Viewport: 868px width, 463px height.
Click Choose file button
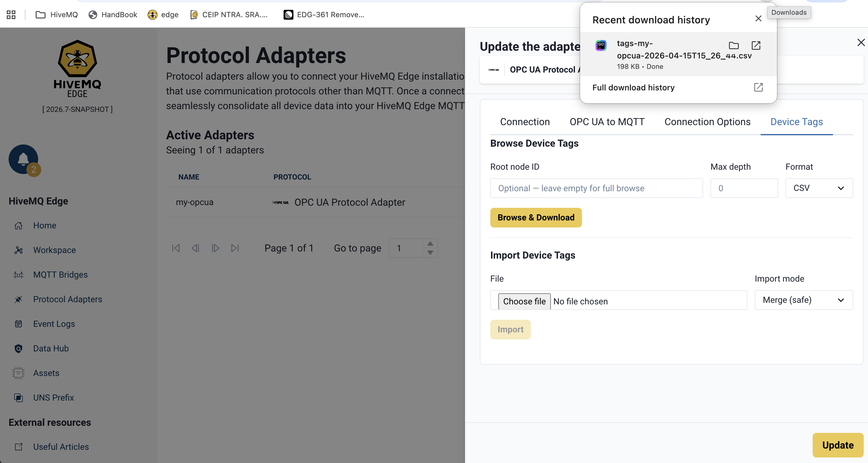tap(524, 301)
